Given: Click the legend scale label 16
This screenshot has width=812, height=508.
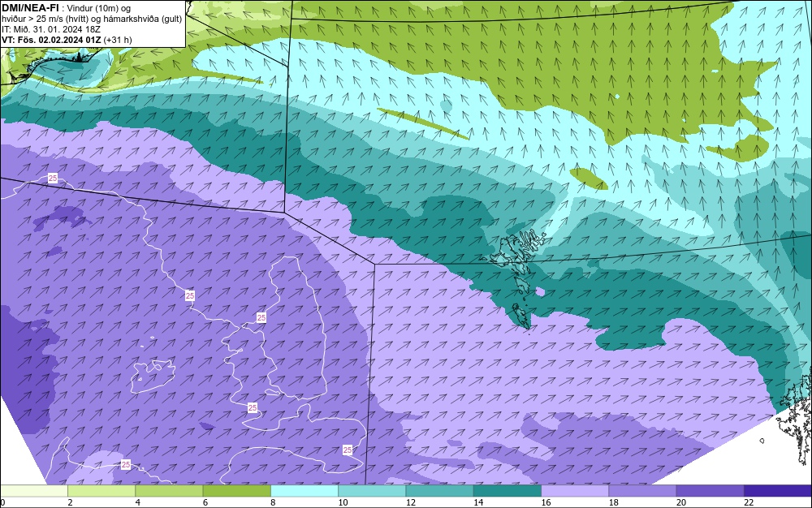Looking at the screenshot, I should (x=546, y=502).
